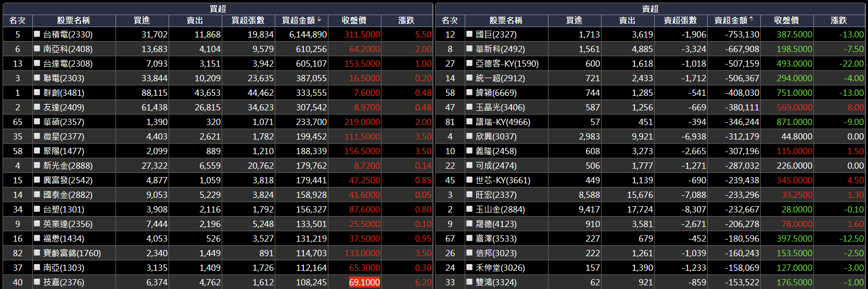This screenshot has height=289, width=868.
Task: Enable the checkbox next to 華碩(2357)
Action: coord(37,121)
